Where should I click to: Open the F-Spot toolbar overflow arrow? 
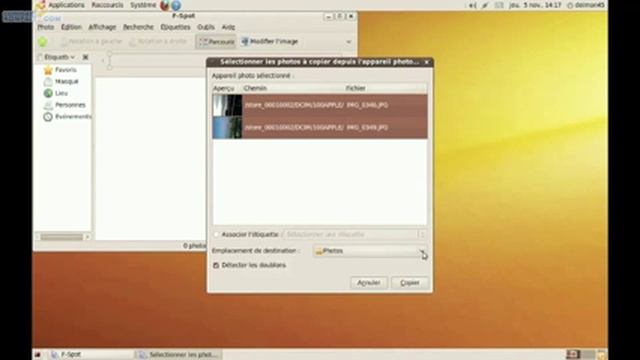tap(349, 42)
